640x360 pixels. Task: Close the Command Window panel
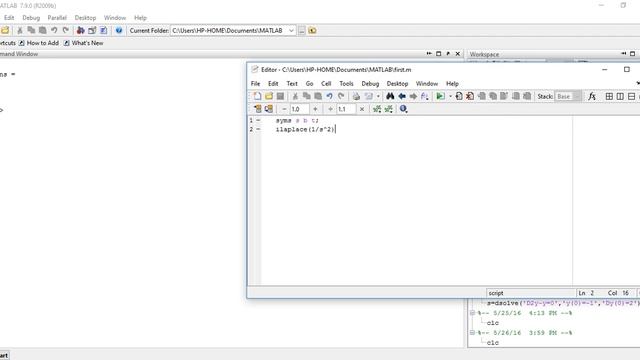(458, 53)
